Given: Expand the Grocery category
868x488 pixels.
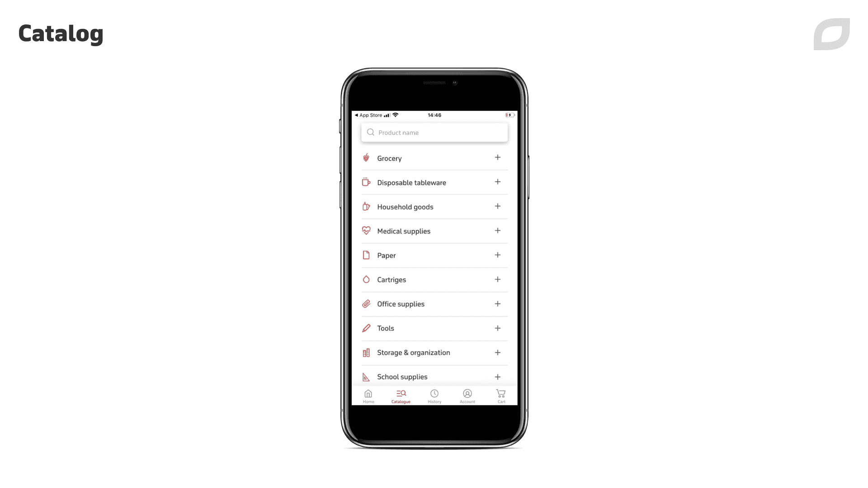Looking at the screenshot, I should (x=497, y=157).
